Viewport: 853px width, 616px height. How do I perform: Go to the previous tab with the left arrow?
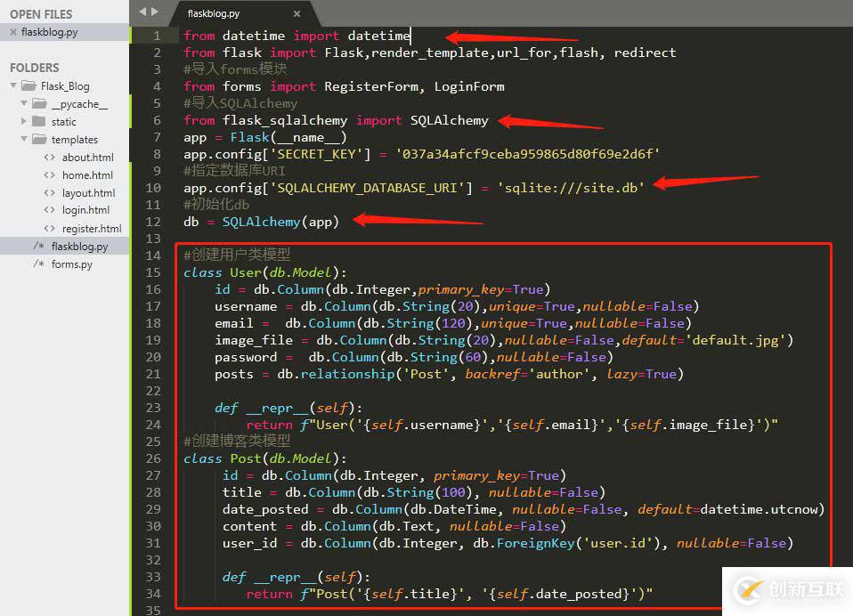pyautogui.click(x=142, y=12)
